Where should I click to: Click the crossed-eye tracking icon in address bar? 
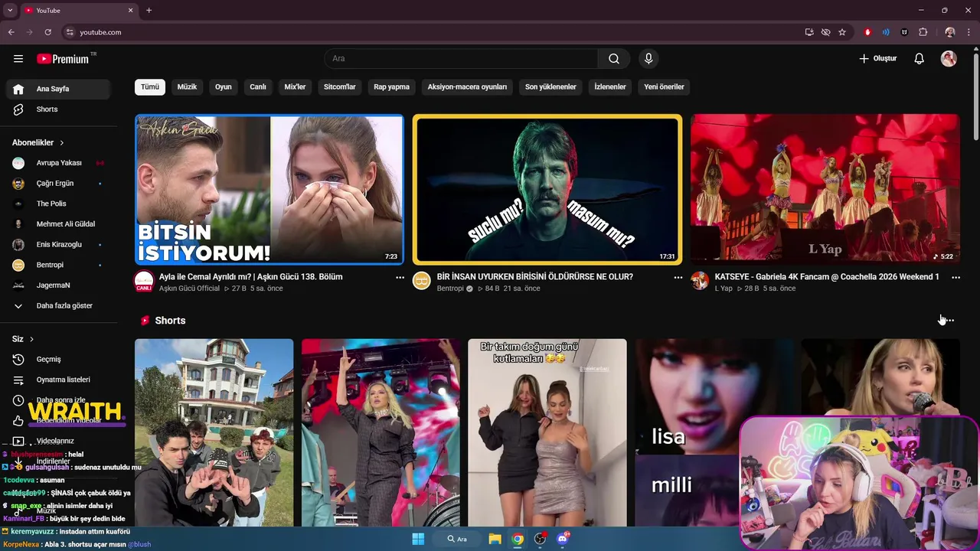click(825, 32)
